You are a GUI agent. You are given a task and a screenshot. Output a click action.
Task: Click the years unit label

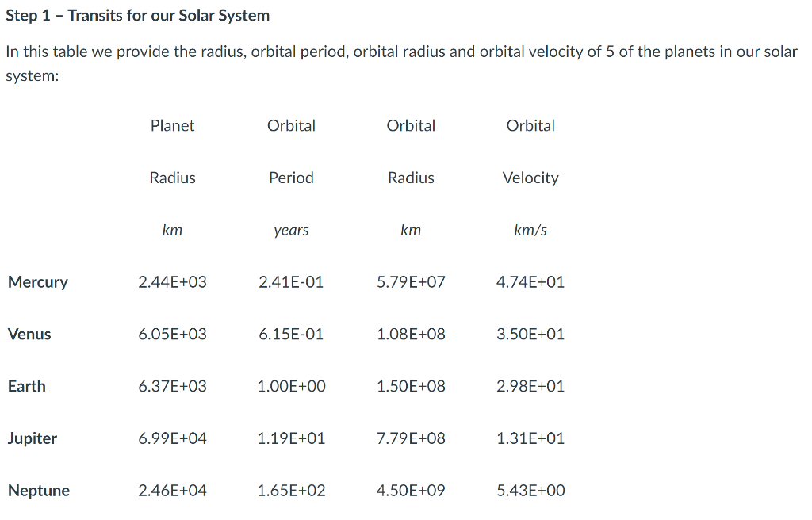[x=291, y=230]
